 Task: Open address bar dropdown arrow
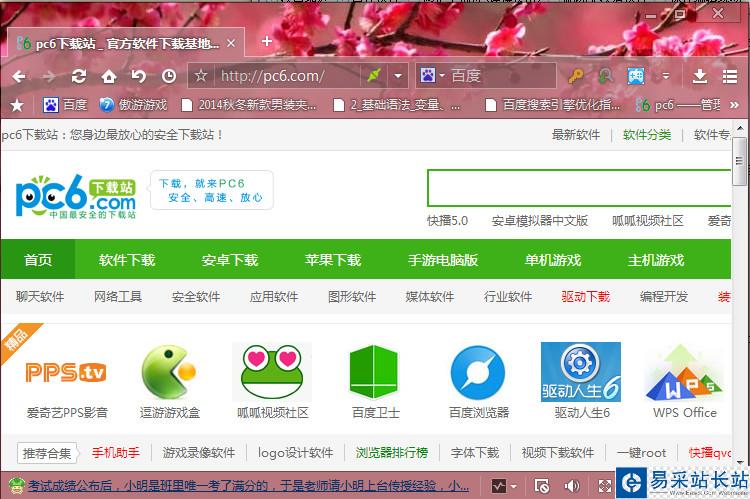pos(397,76)
